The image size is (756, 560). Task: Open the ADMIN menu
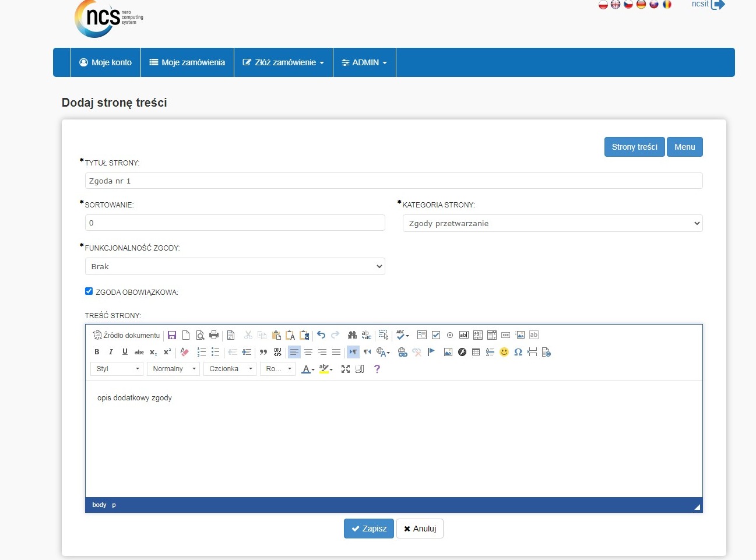pos(364,62)
